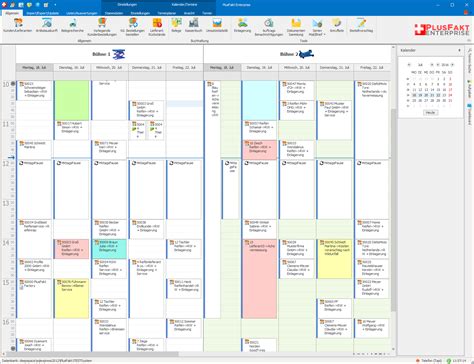This screenshot has height=364, width=474.
Task: Go to next month in mini calendar
Action: (432, 65)
